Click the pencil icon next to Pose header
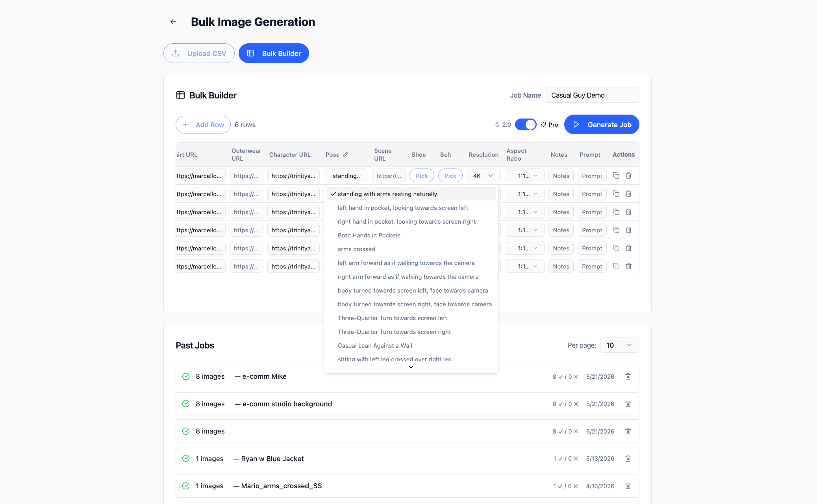Image resolution: width=817 pixels, height=504 pixels. 345,155
